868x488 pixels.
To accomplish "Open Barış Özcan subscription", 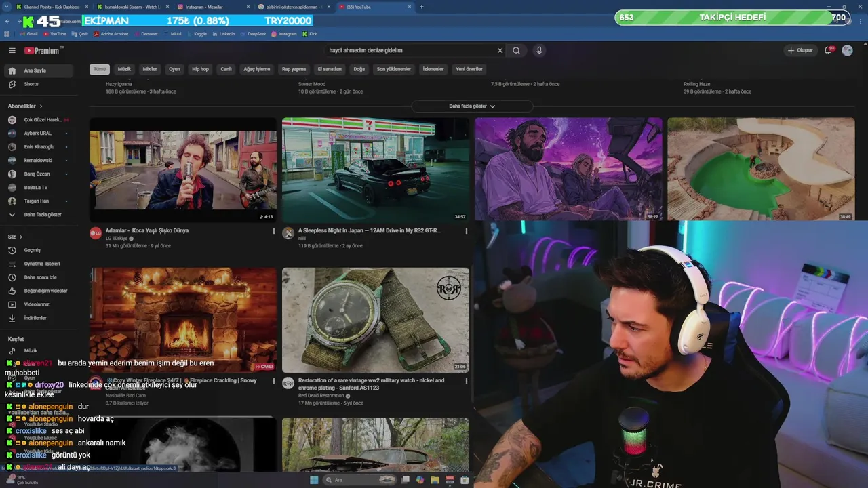I will pos(41,174).
